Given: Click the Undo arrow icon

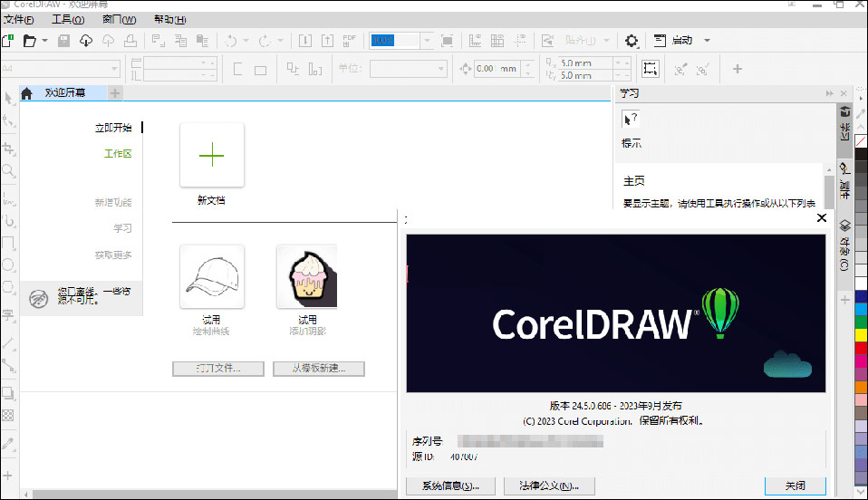Looking at the screenshot, I should [231, 41].
